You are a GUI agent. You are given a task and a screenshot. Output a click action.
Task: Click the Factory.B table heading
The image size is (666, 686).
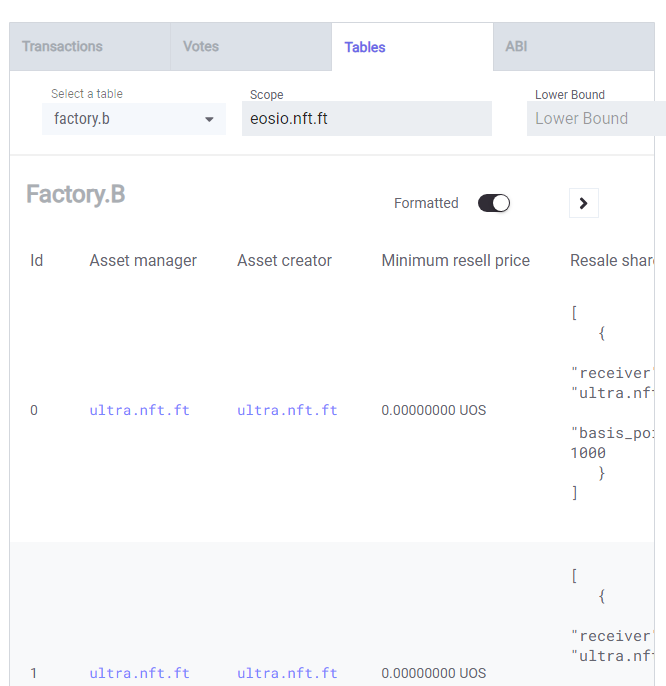[x=76, y=194]
